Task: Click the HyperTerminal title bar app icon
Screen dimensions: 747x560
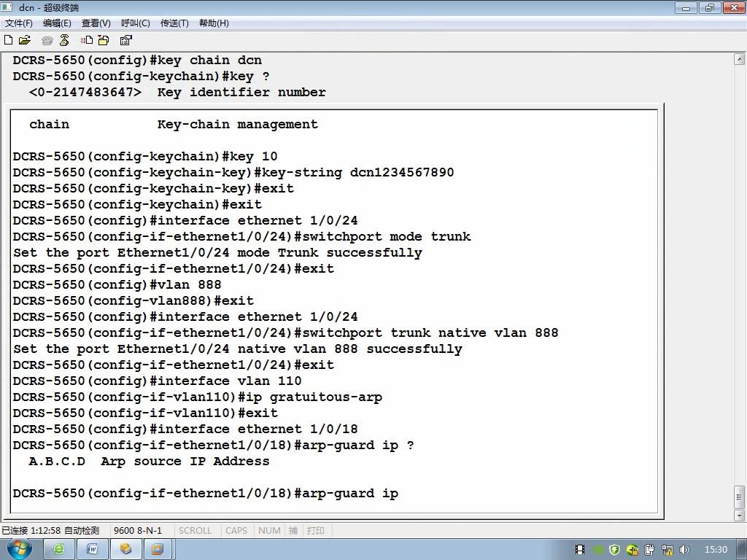Action: point(7,7)
